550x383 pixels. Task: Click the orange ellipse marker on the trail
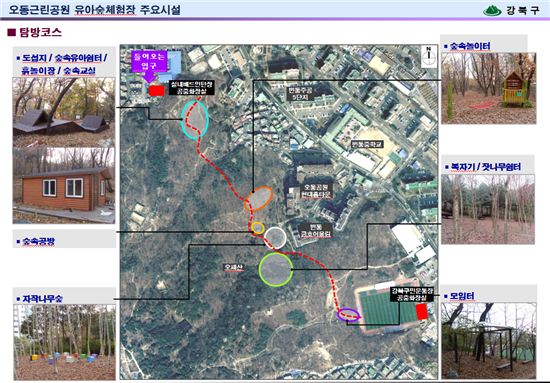(x=258, y=199)
